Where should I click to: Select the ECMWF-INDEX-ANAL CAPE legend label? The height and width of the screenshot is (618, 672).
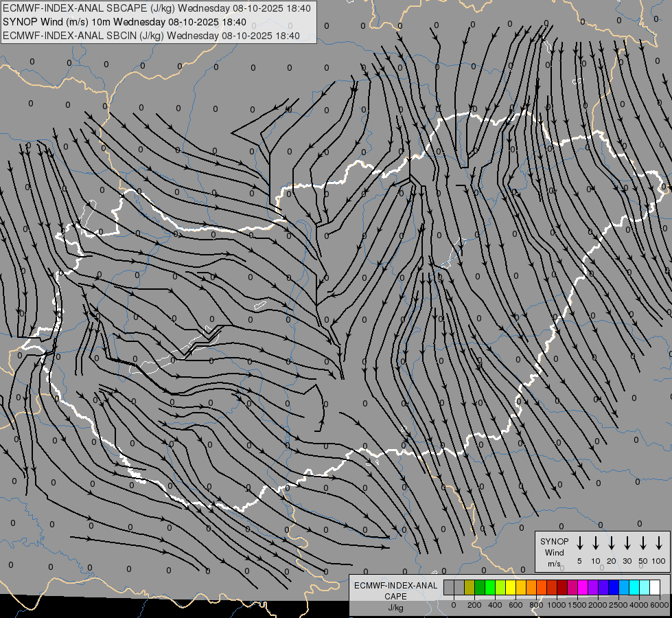395,591
